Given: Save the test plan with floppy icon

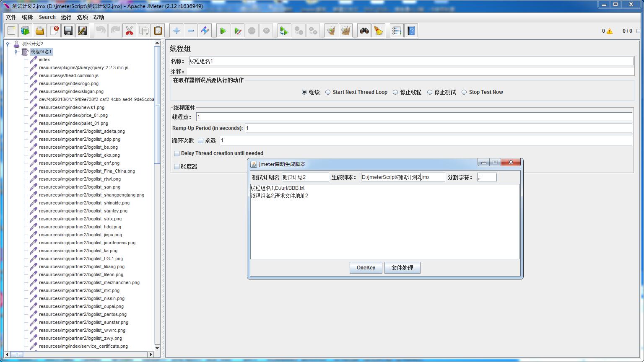Looking at the screenshot, I should coord(68,31).
